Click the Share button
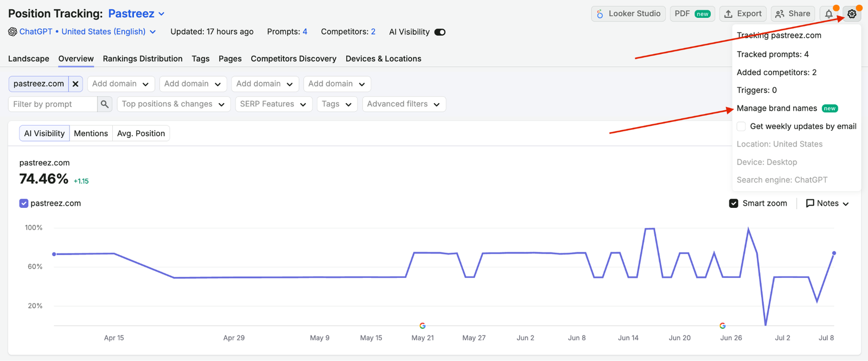The width and height of the screenshot is (868, 361). tap(793, 14)
